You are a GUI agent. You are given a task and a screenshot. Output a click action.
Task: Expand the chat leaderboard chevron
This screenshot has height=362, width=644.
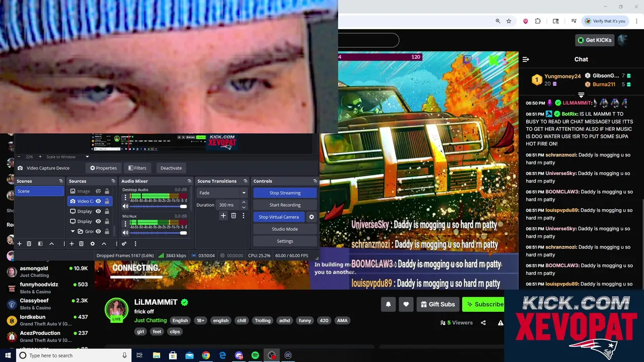tap(581, 95)
